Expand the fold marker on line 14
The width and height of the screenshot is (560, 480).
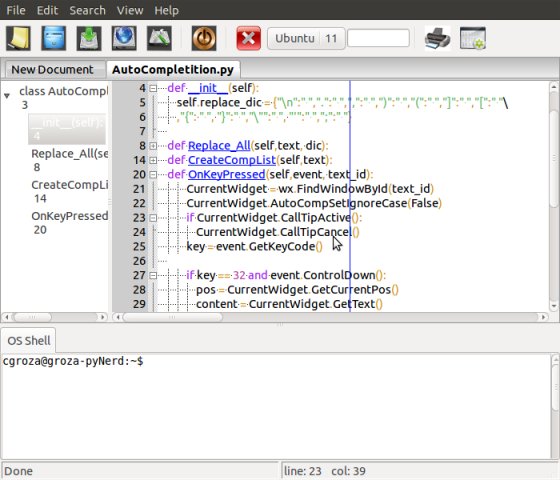coord(153,160)
